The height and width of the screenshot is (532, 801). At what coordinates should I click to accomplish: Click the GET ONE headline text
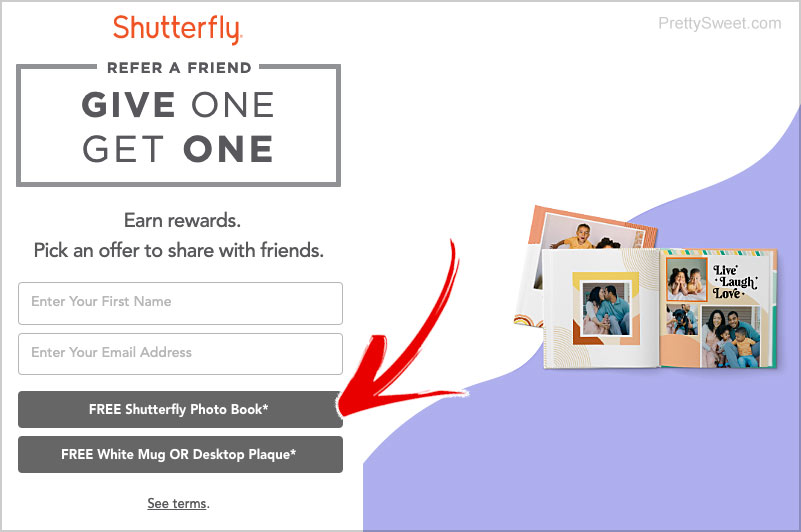pos(178,149)
